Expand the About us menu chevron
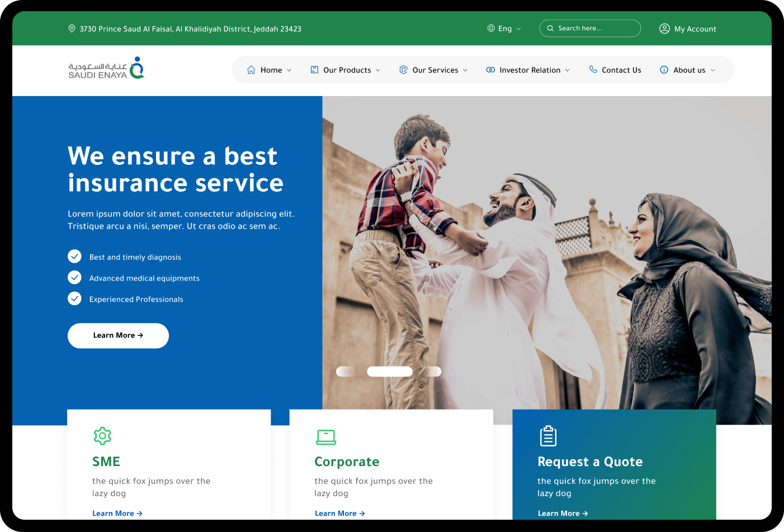The height and width of the screenshot is (532, 784). click(713, 70)
